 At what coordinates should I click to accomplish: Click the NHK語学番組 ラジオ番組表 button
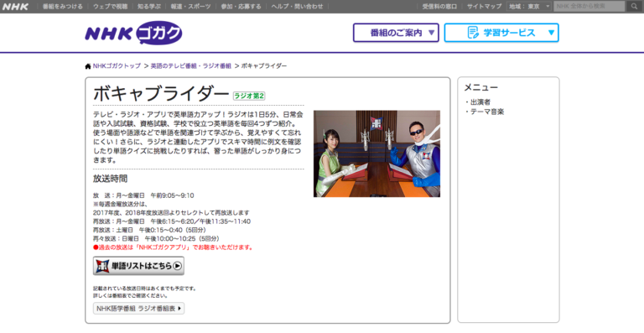pyautogui.click(x=139, y=309)
